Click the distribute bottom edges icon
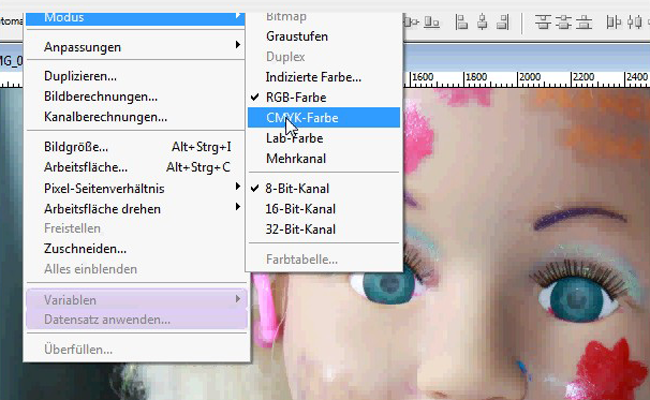This screenshot has height=400, width=650. [x=584, y=22]
